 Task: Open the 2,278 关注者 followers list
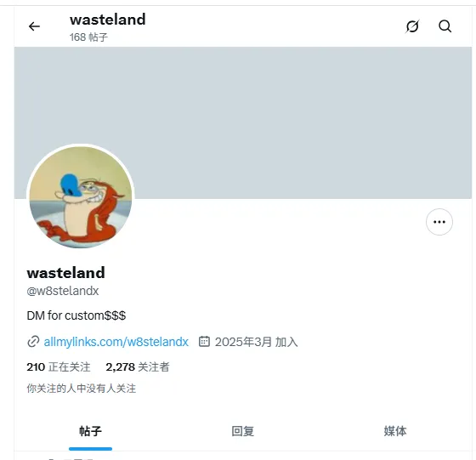(137, 367)
